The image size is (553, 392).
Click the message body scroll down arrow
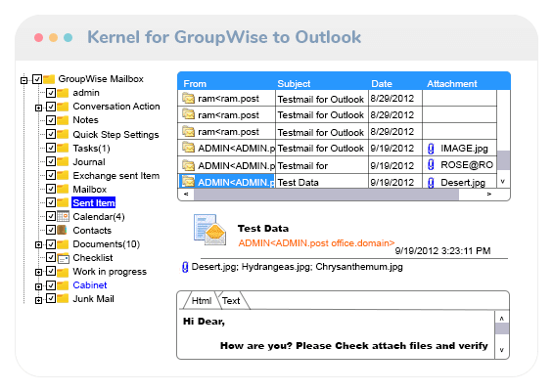point(502,350)
